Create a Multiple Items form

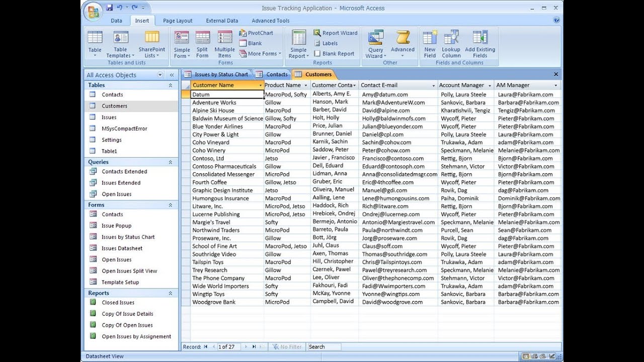tap(224, 44)
